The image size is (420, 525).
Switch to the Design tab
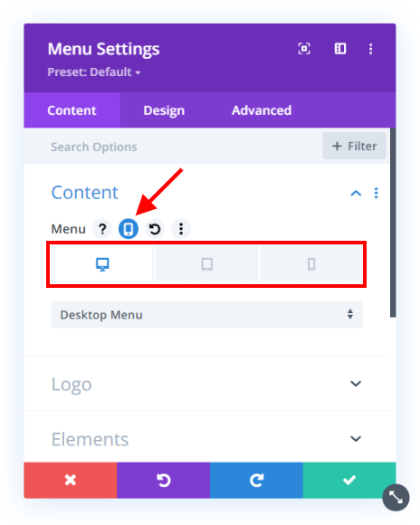point(164,110)
